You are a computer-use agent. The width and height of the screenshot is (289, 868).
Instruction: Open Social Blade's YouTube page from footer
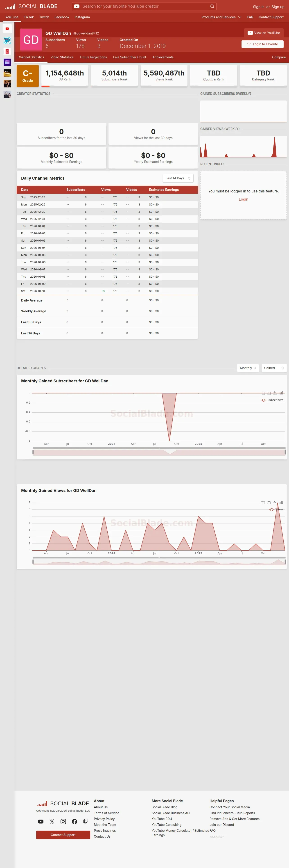41,822
